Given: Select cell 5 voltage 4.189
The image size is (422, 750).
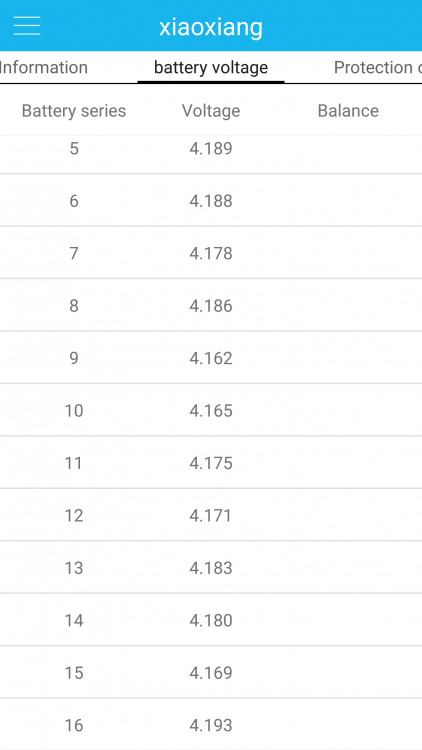Looking at the screenshot, I should (211, 148).
